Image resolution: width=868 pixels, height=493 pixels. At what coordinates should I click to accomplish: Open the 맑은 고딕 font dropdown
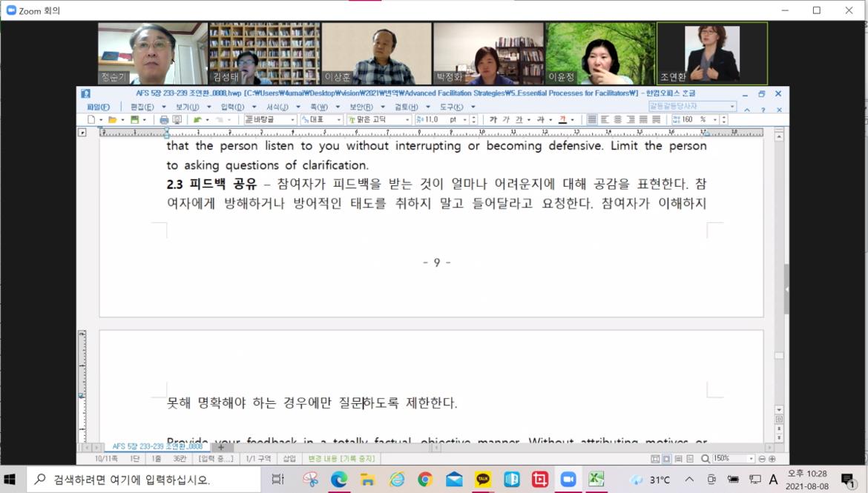[378, 119]
